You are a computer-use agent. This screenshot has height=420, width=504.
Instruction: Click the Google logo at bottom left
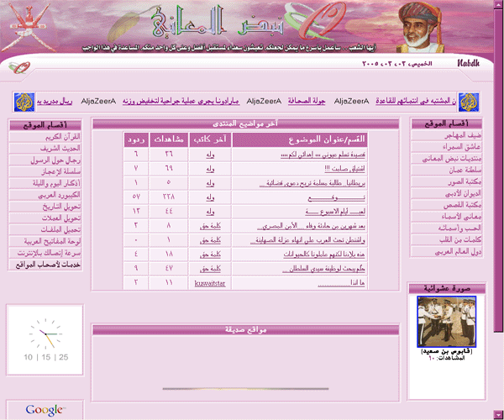pos(45,410)
